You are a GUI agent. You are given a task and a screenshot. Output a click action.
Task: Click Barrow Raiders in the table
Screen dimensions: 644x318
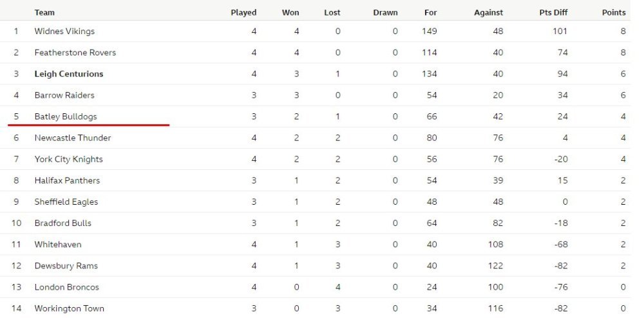click(64, 95)
